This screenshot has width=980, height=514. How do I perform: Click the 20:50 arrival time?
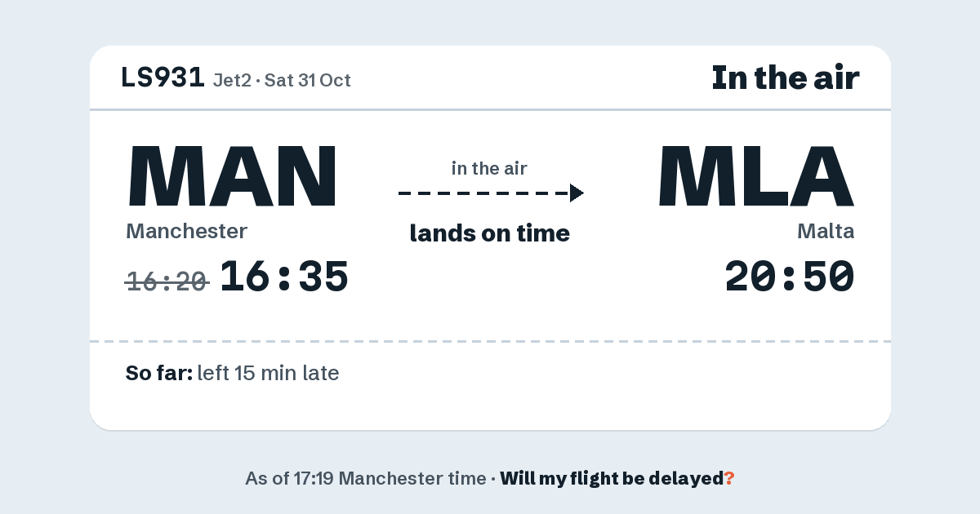click(x=790, y=277)
